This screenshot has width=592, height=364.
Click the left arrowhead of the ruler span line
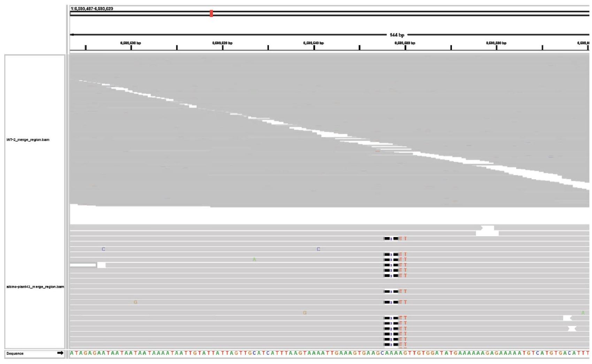coord(72,35)
